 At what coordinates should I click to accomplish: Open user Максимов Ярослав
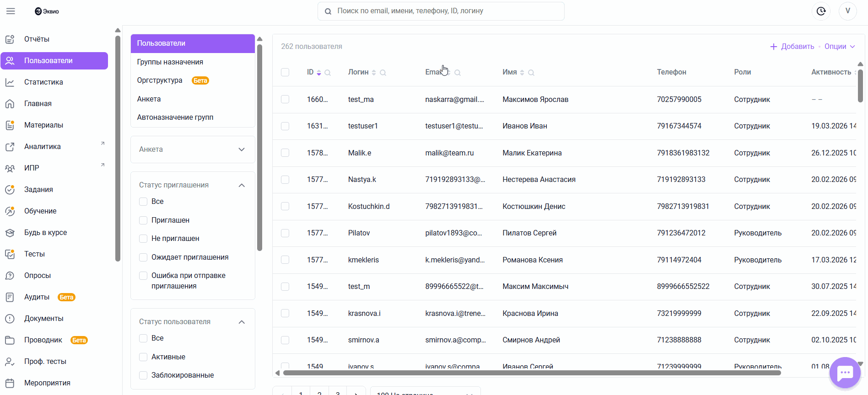535,100
